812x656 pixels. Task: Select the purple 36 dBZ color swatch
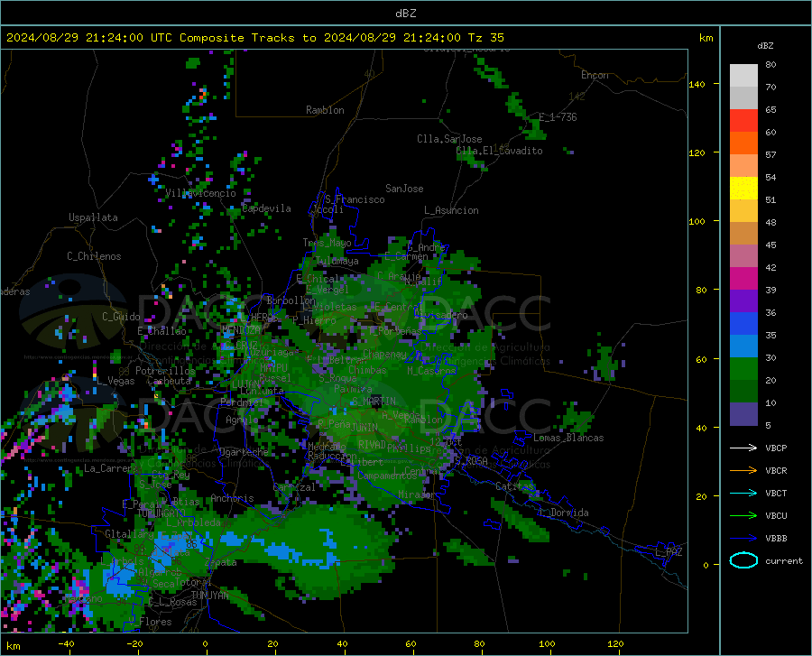(743, 301)
